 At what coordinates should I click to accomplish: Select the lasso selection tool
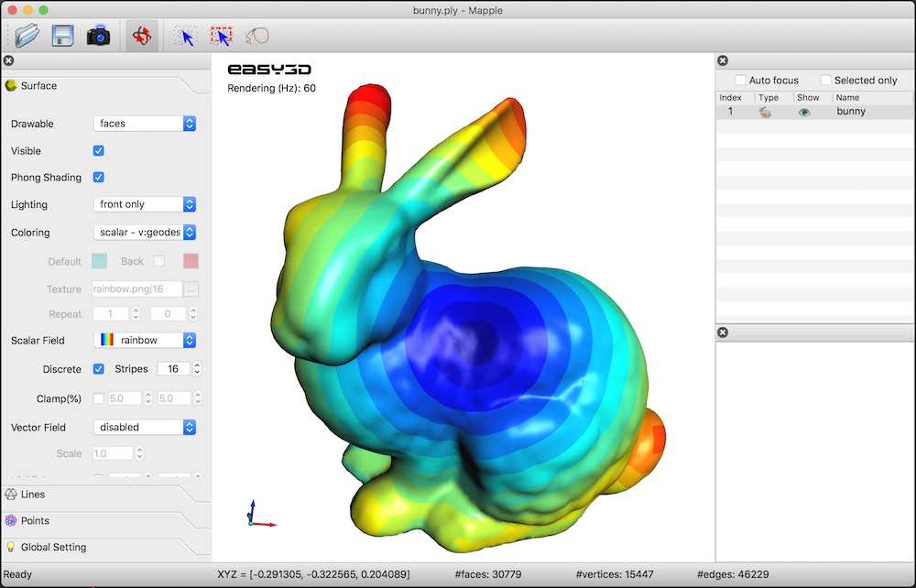point(257,37)
